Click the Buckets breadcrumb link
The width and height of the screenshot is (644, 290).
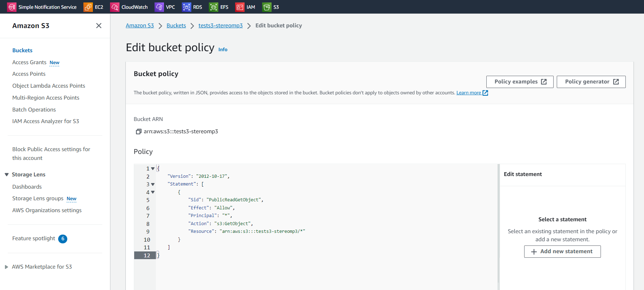(176, 26)
